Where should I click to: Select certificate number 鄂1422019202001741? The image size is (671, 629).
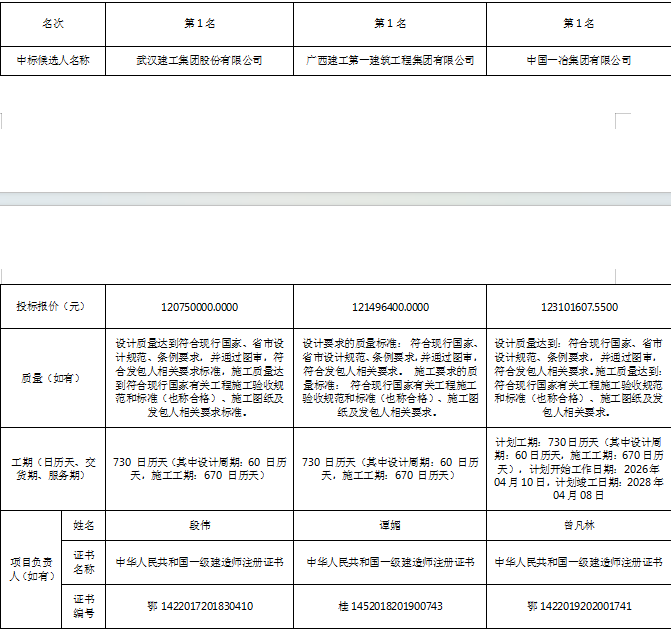pyautogui.click(x=578, y=606)
